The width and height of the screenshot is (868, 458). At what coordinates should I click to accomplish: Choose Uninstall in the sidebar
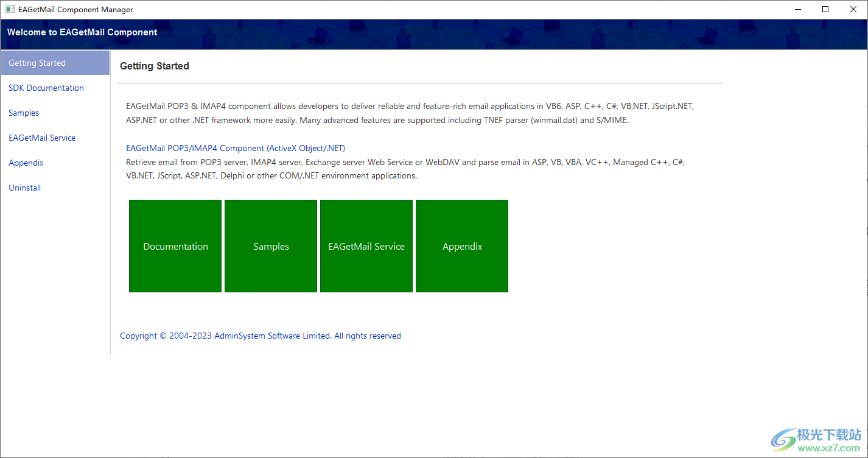point(25,188)
